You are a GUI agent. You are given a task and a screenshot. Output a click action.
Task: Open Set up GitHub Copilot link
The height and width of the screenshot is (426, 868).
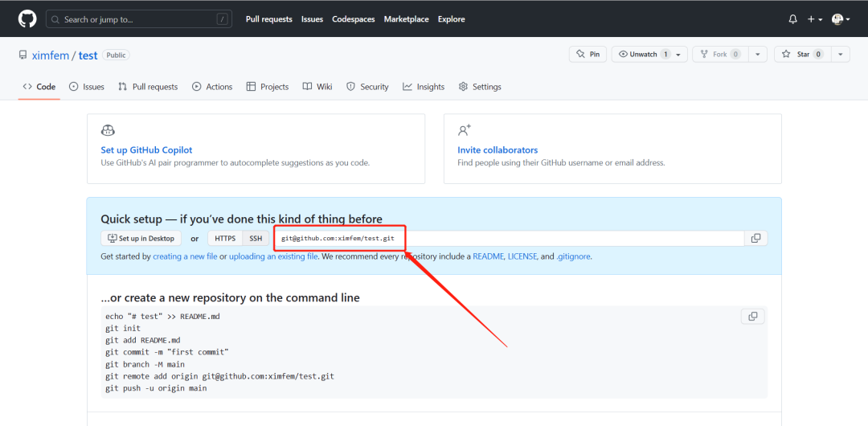tap(147, 150)
